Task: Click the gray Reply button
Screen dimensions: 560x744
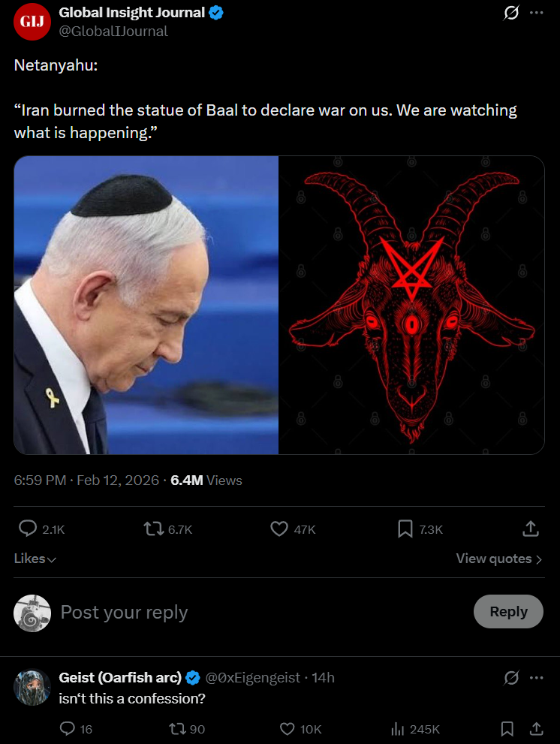Action: tap(508, 611)
